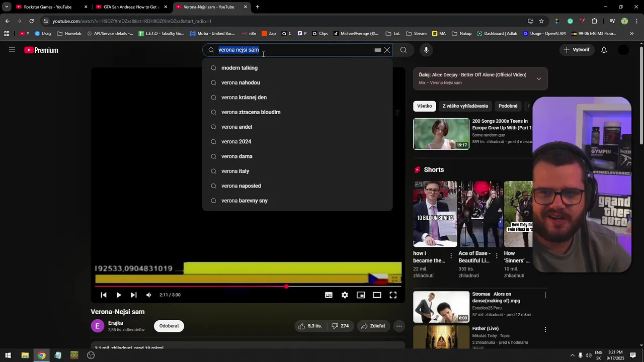The height and width of the screenshot is (362, 644).
Task: Open the notifications bell
Action: [604, 50]
